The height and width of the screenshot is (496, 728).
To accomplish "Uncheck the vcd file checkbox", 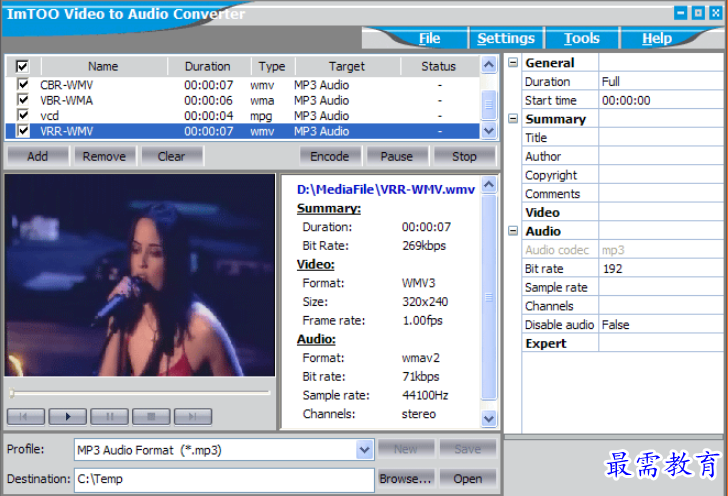I will [22, 115].
